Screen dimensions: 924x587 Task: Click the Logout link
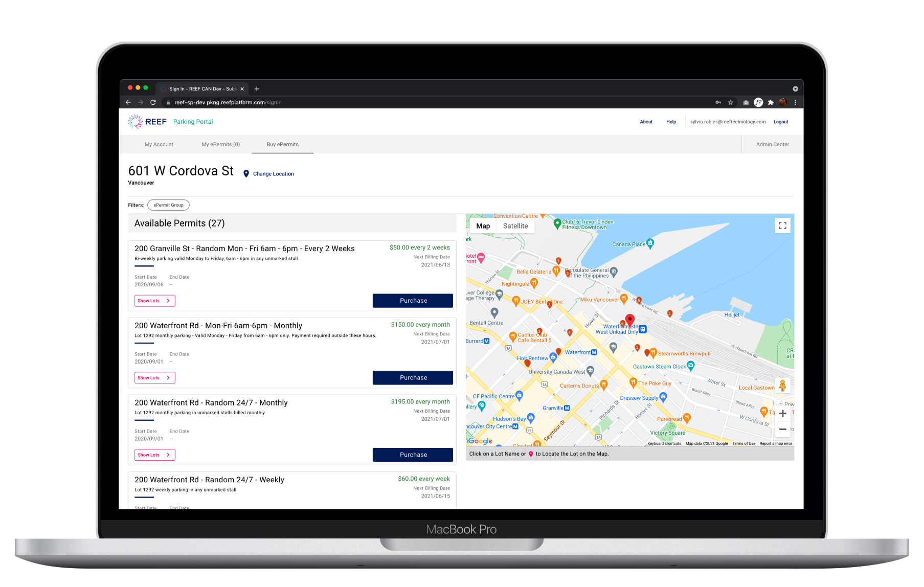point(781,122)
